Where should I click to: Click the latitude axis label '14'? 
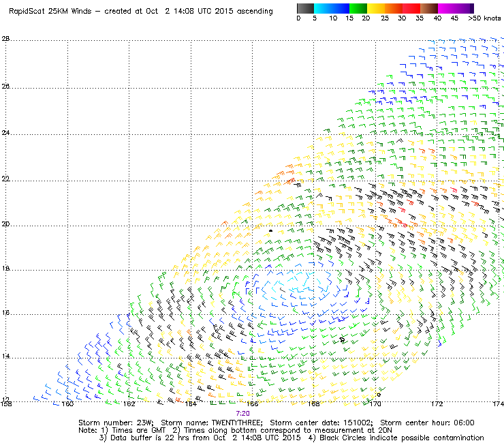pyautogui.click(x=5, y=356)
